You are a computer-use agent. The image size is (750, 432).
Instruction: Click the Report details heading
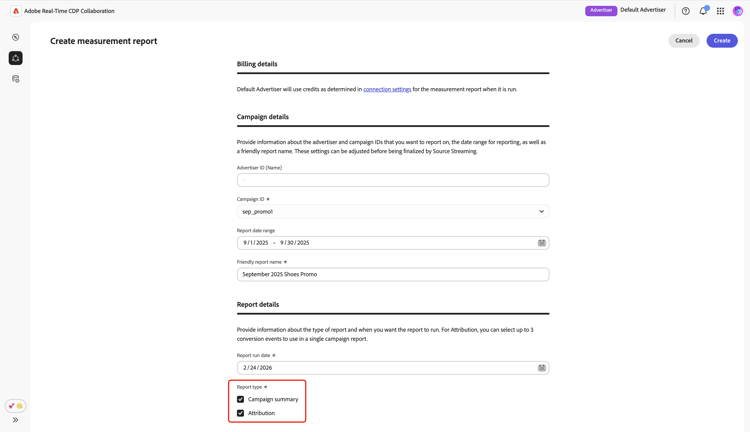pos(258,304)
